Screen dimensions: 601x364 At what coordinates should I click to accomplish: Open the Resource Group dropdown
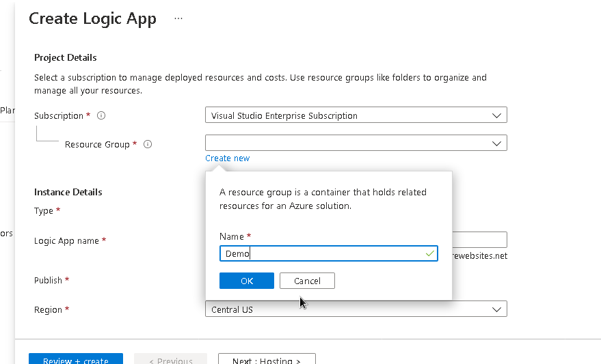(356, 143)
